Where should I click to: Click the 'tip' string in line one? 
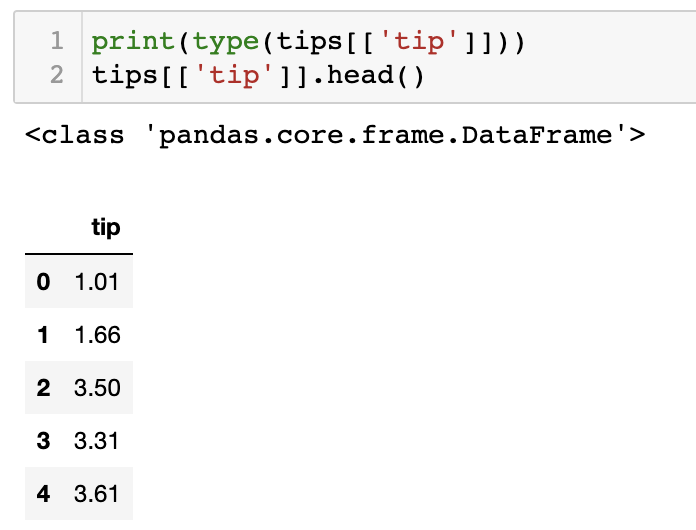pos(419,43)
